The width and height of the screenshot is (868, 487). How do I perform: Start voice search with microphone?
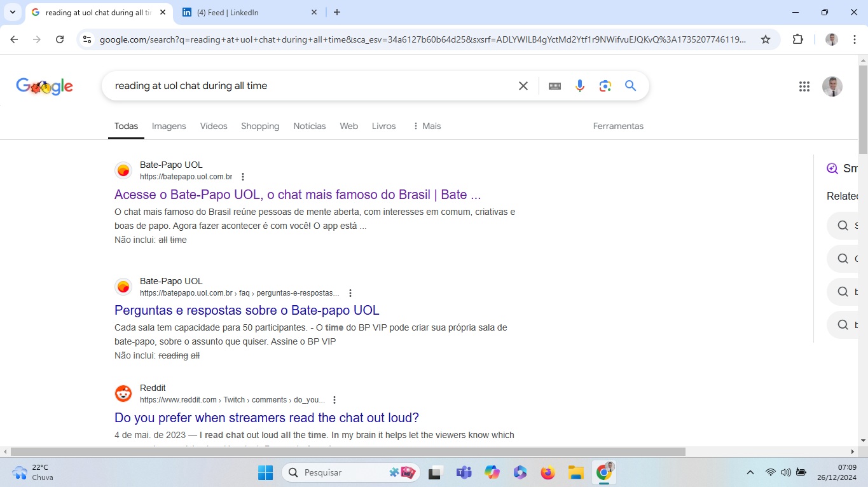(579, 86)
